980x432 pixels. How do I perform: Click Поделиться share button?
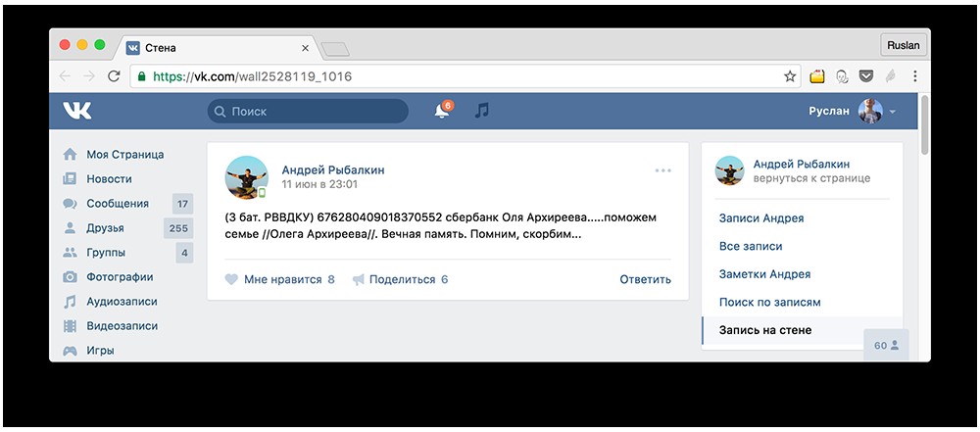point(400,279)
